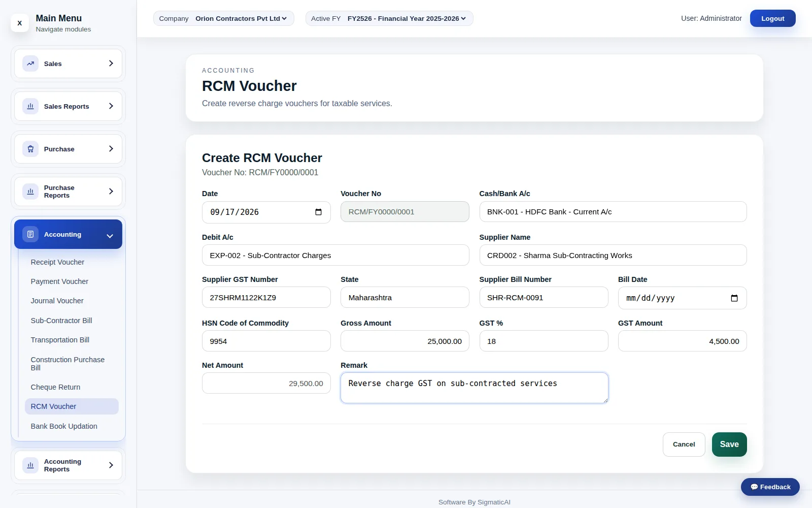Image resolution: width=812 pixels, height=508 pixels.
Task: Click the Accounting Reports chart icon
Action: (30, 465)
